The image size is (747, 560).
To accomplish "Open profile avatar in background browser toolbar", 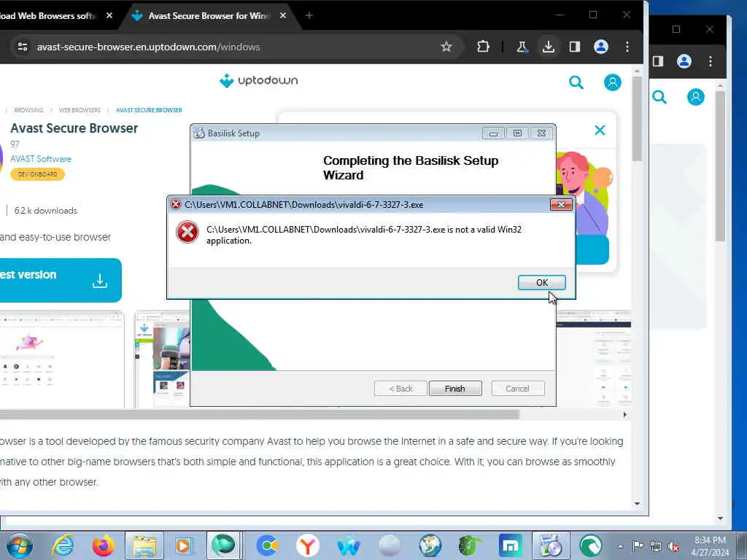I will (x=684, y=61).
